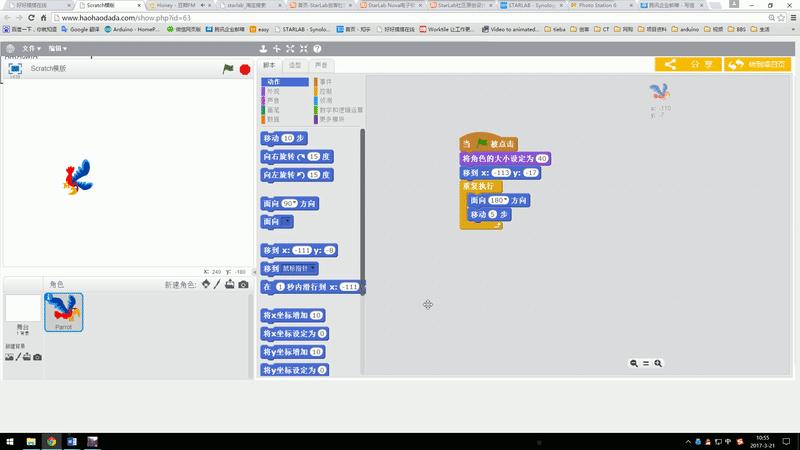The width and height of the screenshot is (800, 450).
Task: Click the 5 steps value in script
Action: (x=492, y=215)
